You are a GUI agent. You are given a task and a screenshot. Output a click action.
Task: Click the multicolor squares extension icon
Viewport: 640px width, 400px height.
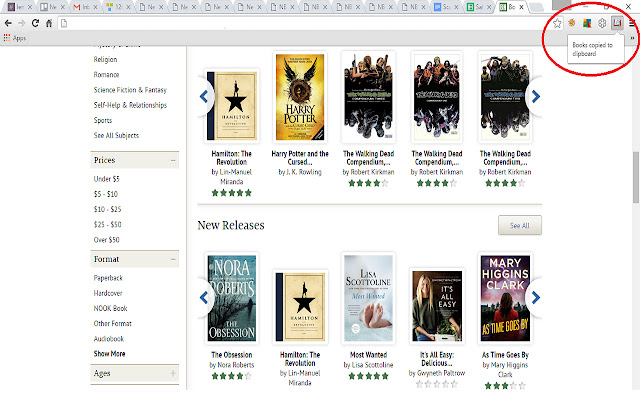click(587, 23)
